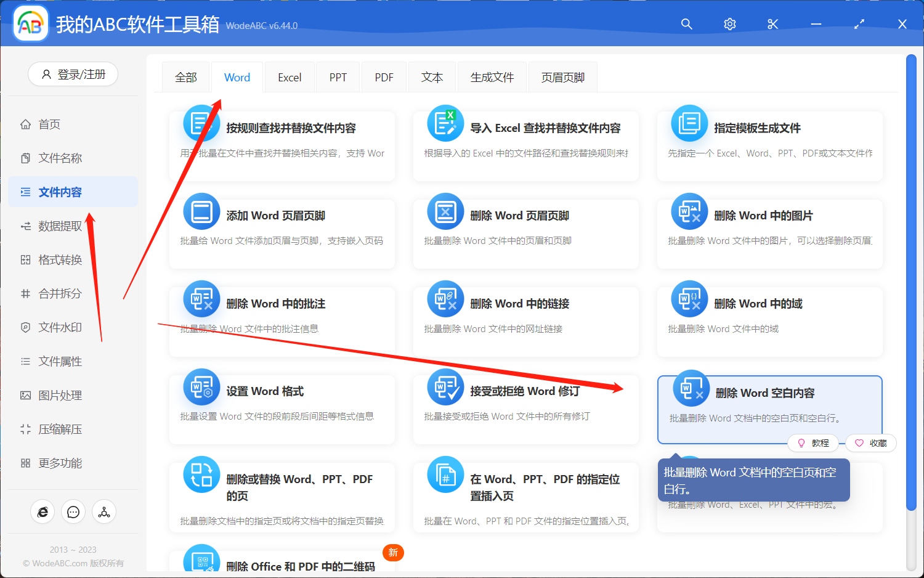Click description 批量删除 Word 文件中的批注信息
This screenshot has width=924, height=578.
[x=249, y=329]
